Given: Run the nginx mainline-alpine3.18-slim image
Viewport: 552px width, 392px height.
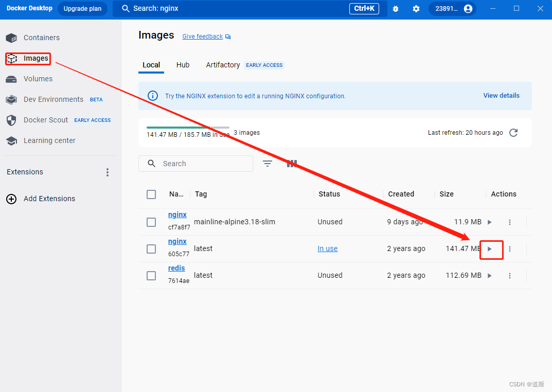Looking at the screenshot, I should (x=489, y=222).
